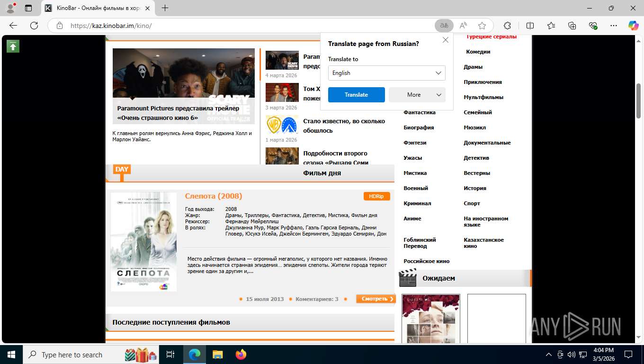The width and height of the screenshot is (644, 364).
Task: Open Гоблинский Перевод category
Action: 420,243
